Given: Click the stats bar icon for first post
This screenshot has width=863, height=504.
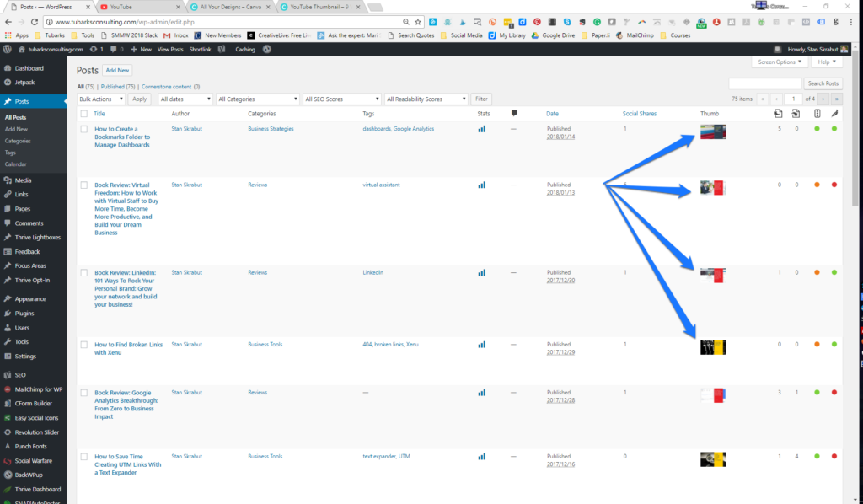Looking at the screenshot, I should (x=481, y=129).
